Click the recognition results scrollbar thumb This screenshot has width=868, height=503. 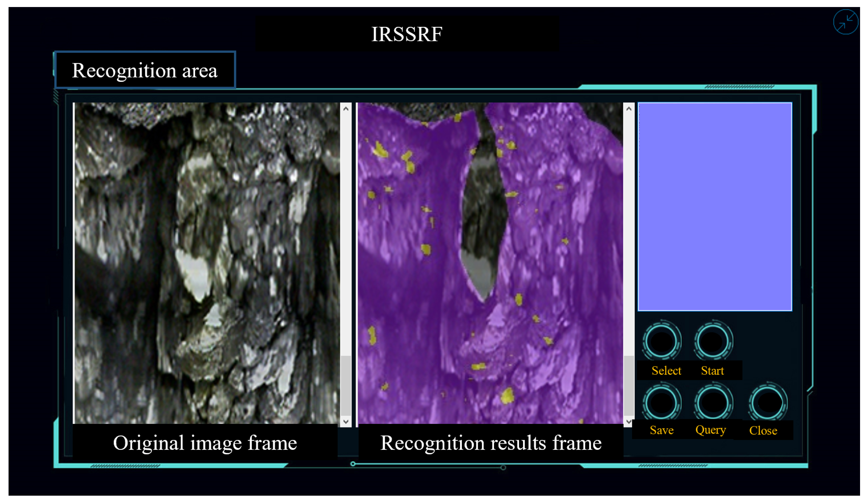[629, 386]
